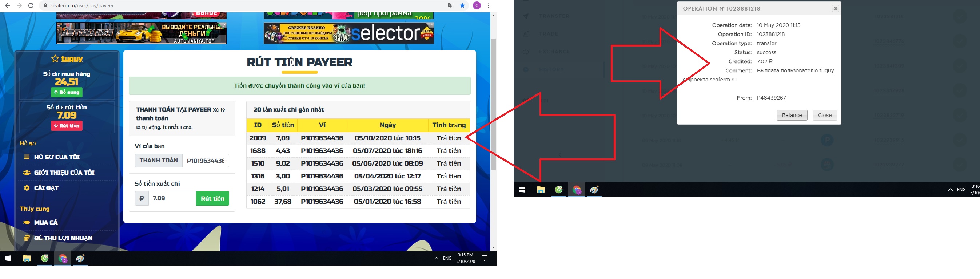Open File Explorer in taskbar below Payeer window
Image resolution: width=980 pixels, height=279 pixels.
[x=541, y=190]
